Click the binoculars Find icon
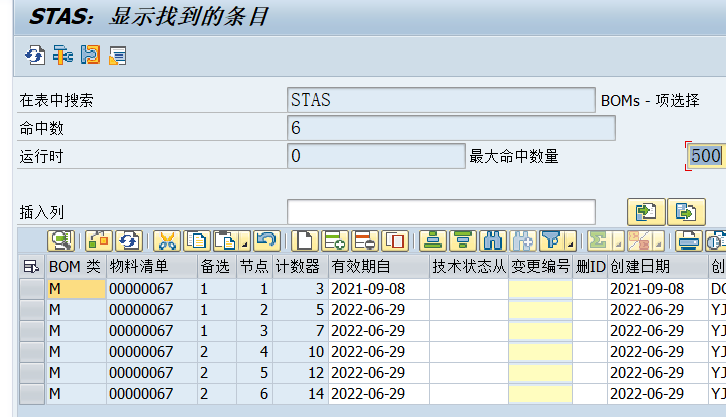The height and width of the screenshot is (417, 726). coord(493,241)
